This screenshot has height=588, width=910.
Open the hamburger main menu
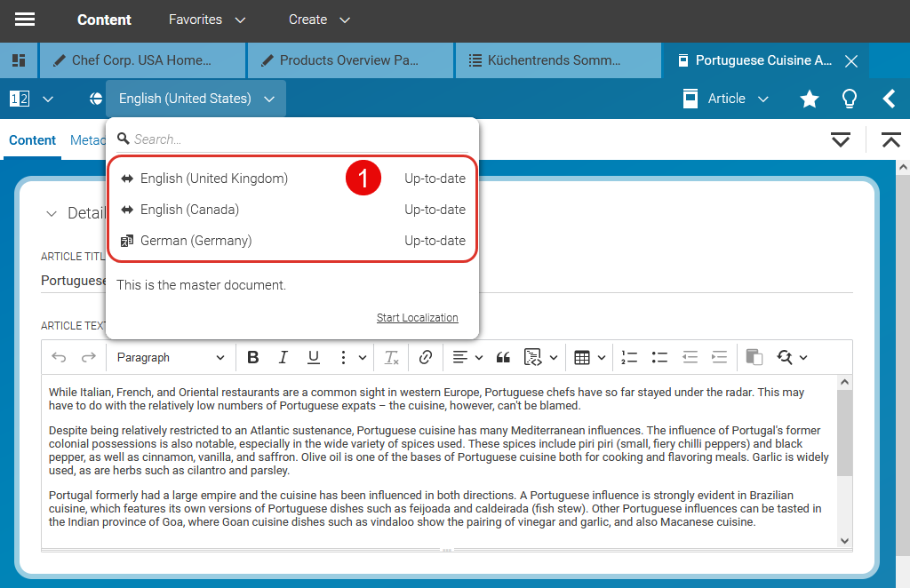pyautogui.click(x=25, y=20)
